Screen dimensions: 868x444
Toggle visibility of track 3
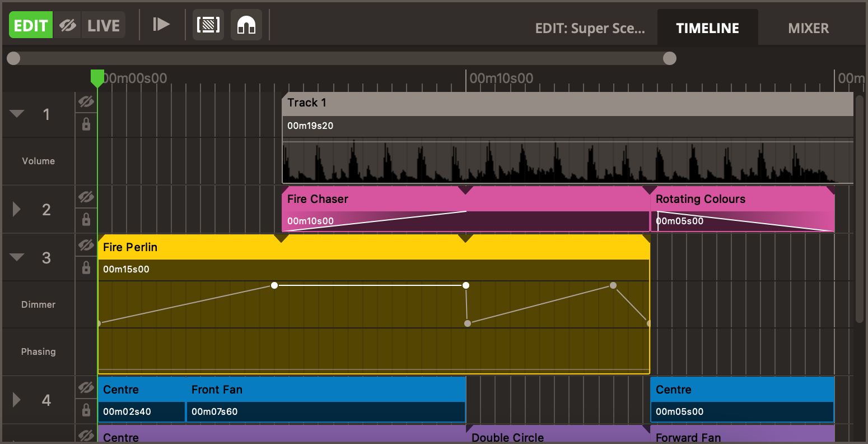coord(86,245)
